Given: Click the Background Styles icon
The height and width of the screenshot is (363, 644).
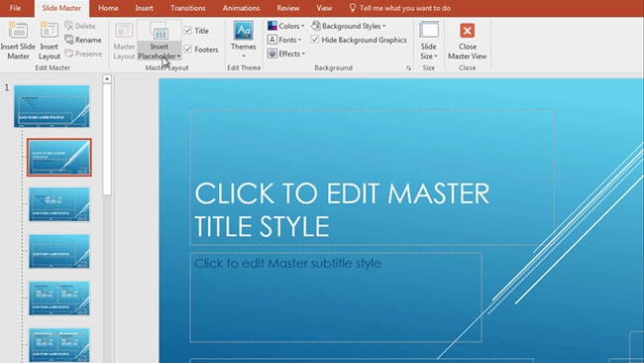Looking at the screenshot, I should pyautogui.click(x=315, y=26).
